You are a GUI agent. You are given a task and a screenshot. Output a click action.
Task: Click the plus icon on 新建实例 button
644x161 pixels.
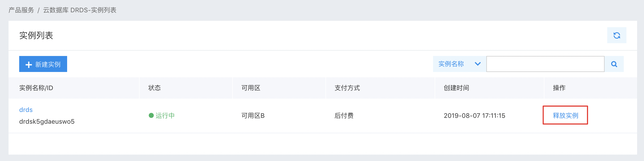(x=28, y=65)
